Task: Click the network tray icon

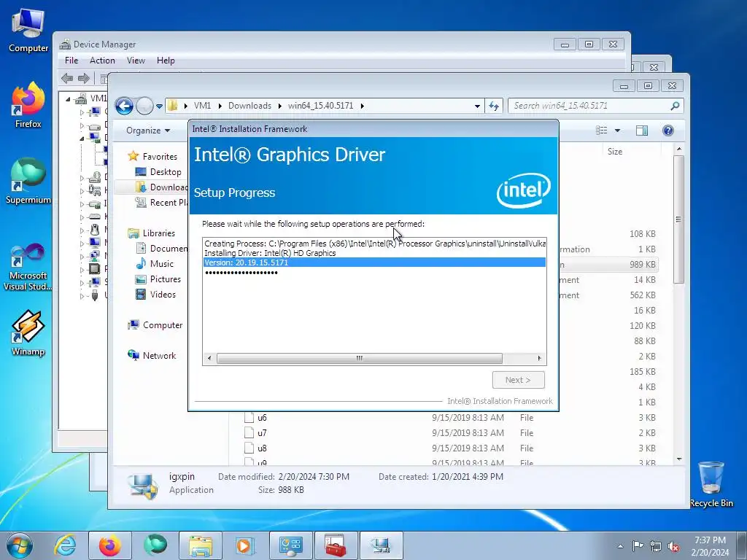Action: (x=656, y=546)
